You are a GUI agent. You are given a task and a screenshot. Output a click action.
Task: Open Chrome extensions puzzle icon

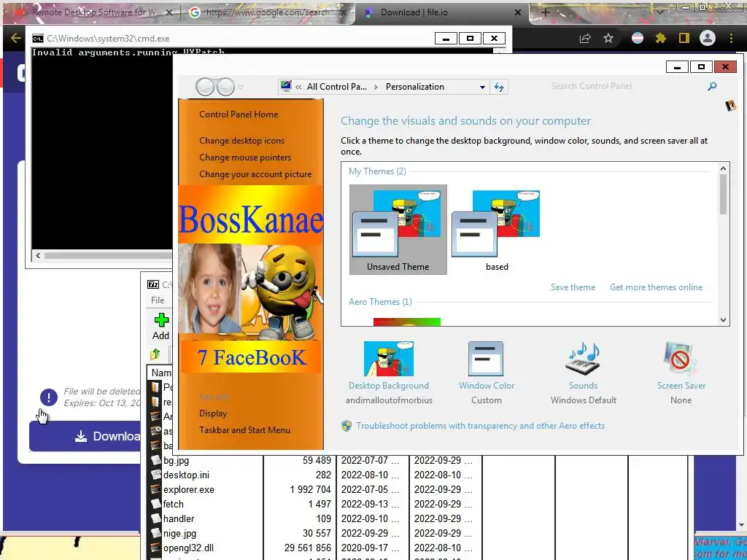tap(661, 38)
